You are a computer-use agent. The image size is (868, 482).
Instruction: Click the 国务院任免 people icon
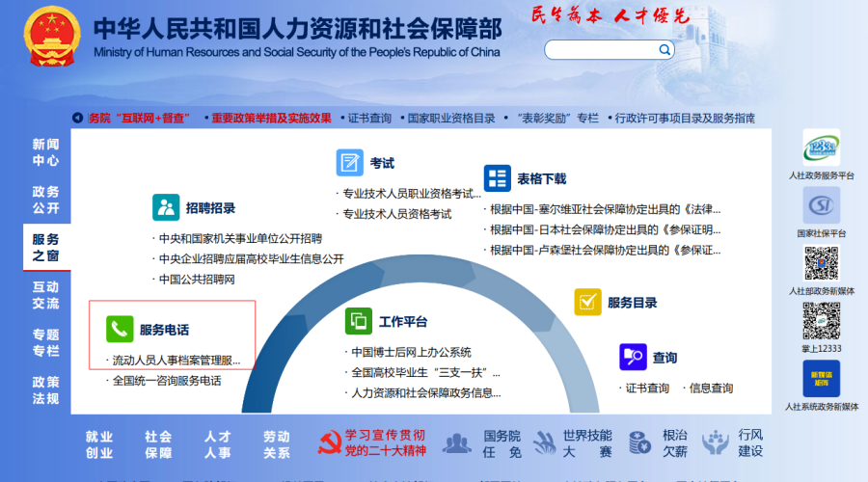click(457, 443)
